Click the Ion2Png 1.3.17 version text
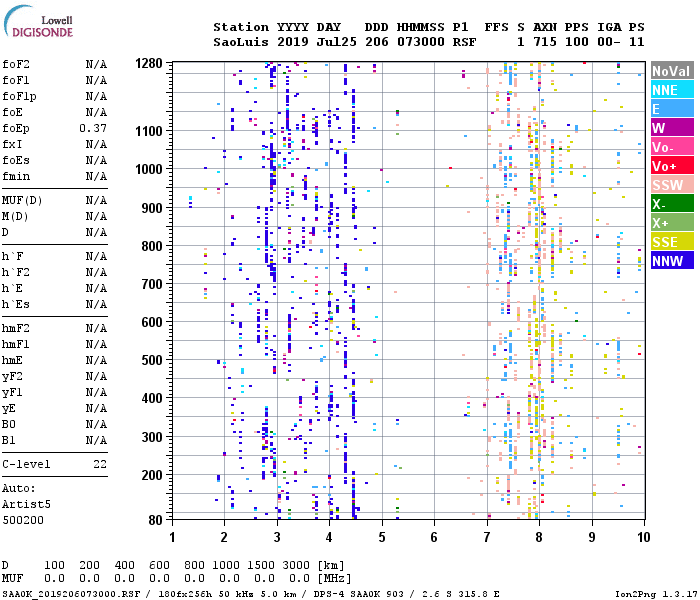Viewport: 700px width, 600px height. 656,594
